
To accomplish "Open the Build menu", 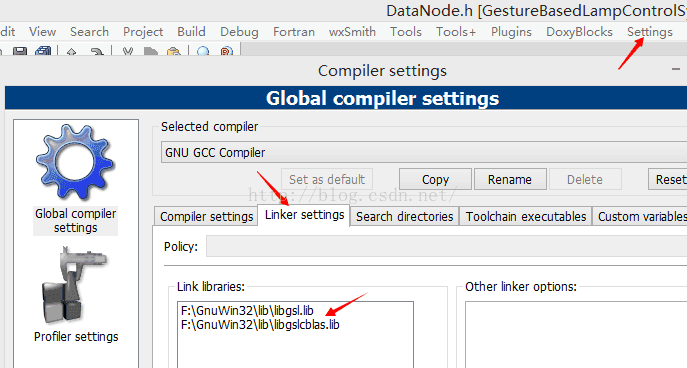I will pos(191,32).
